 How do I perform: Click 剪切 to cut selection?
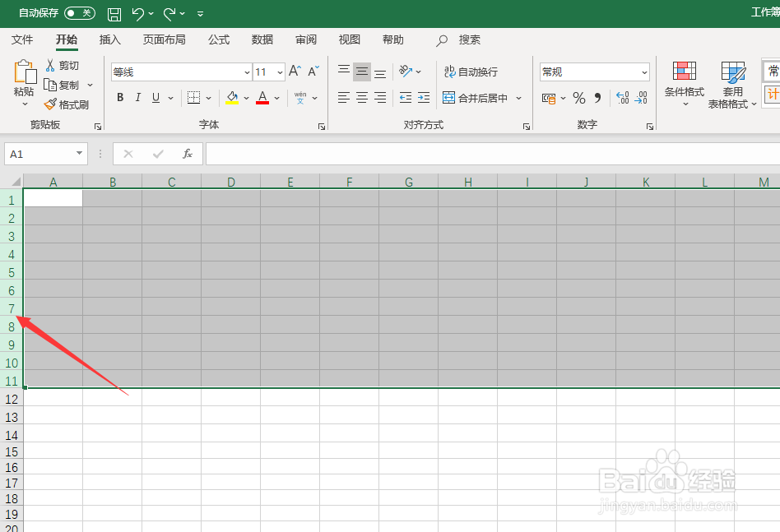(x=63, y=65)
